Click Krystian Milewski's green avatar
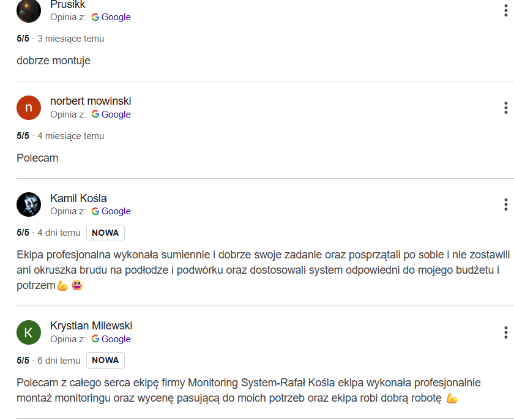514x420 pixels. (29, 332)
